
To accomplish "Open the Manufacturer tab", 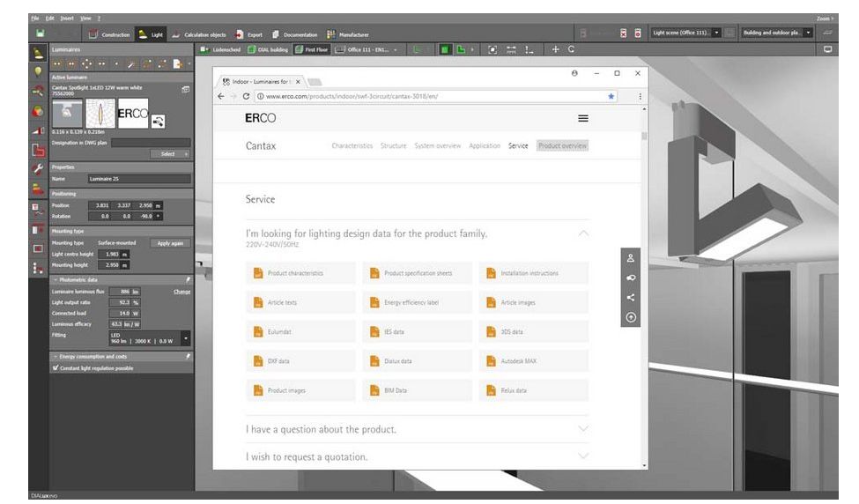I will pos(347,34).
